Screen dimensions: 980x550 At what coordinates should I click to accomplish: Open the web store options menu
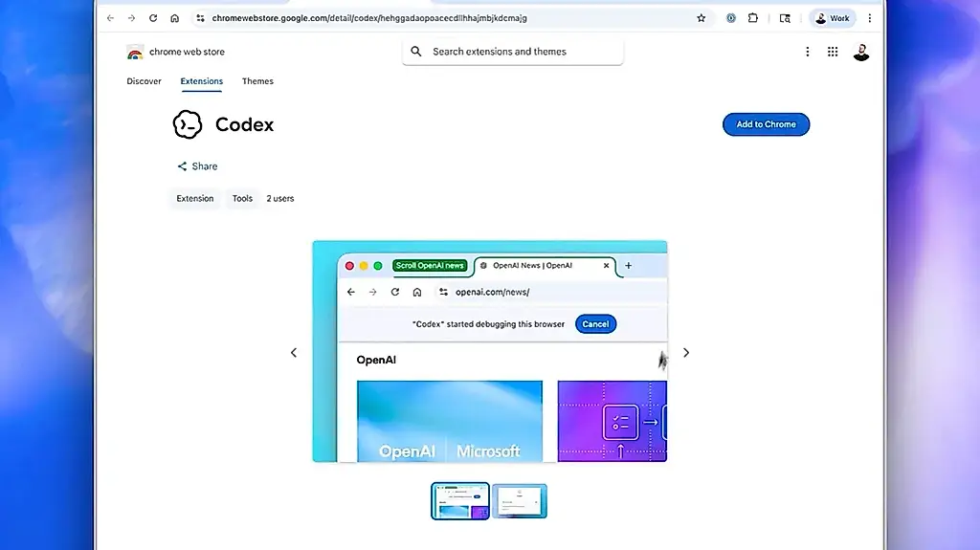(808, 52)
